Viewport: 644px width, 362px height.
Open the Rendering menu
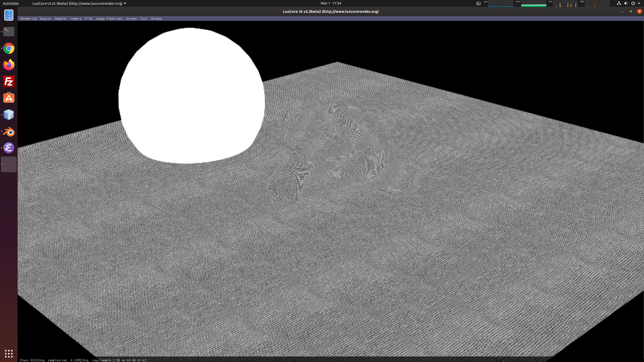(x=28, y=19)
